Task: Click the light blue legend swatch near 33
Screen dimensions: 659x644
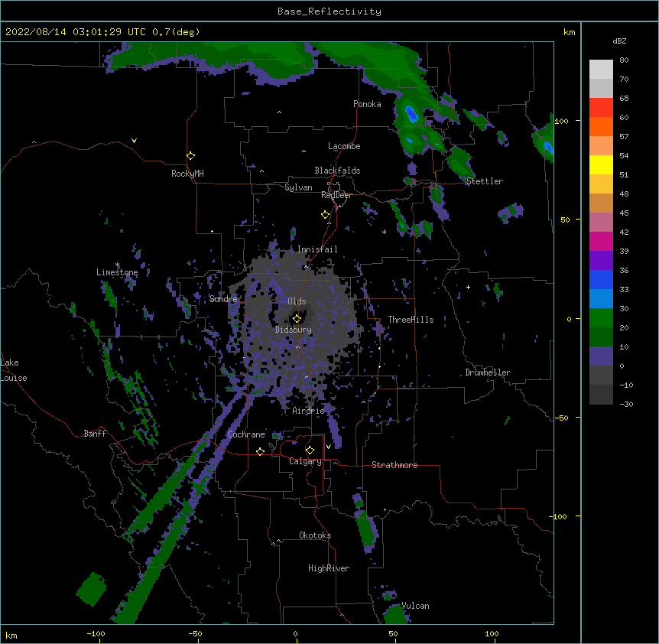Action: (x=601, y=299)
